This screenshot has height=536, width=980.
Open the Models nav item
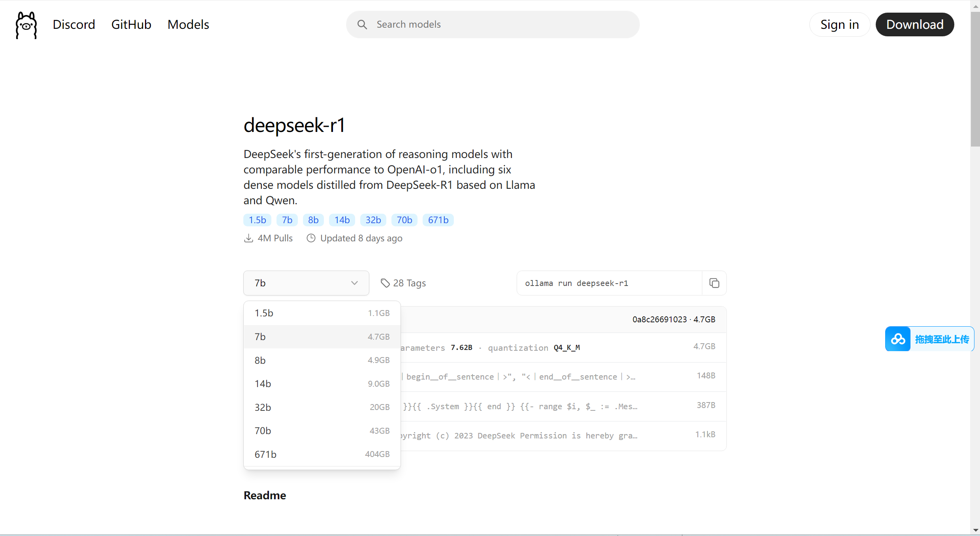pos(188,24)
